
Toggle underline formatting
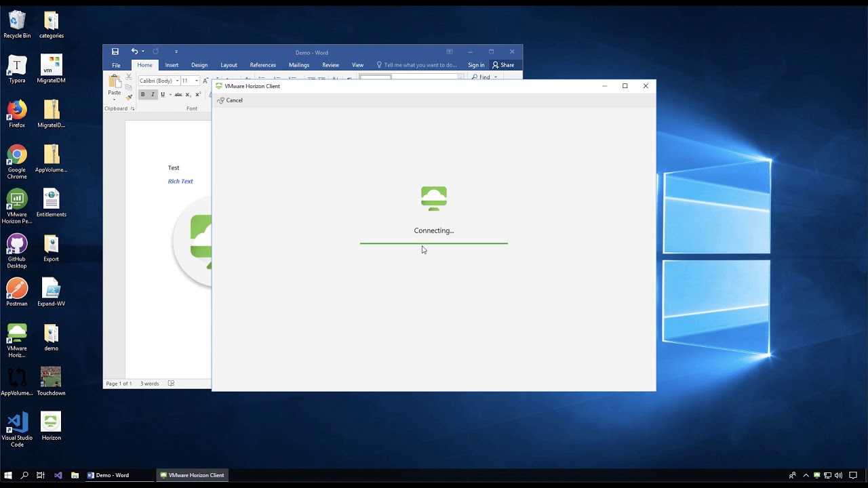162,94
